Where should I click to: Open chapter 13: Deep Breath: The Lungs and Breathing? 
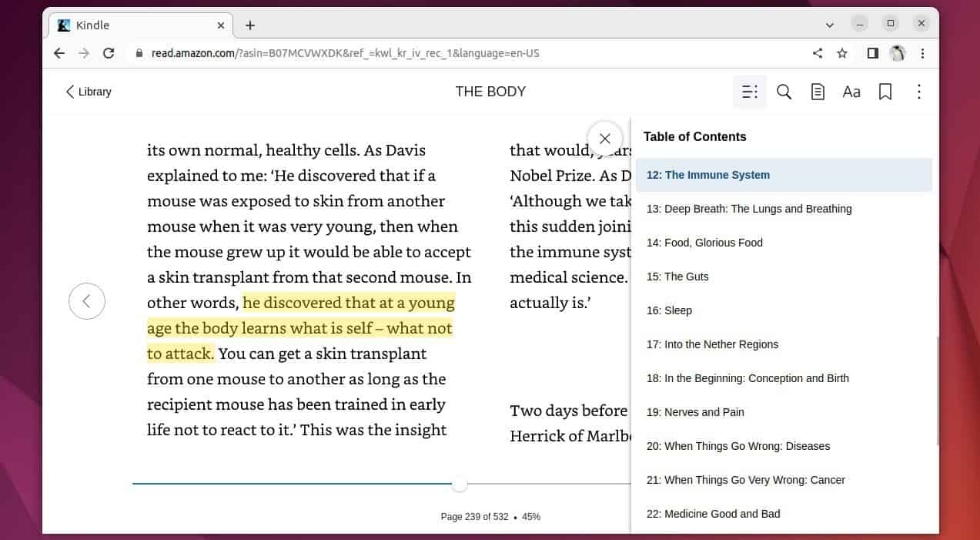click(749, 209)
